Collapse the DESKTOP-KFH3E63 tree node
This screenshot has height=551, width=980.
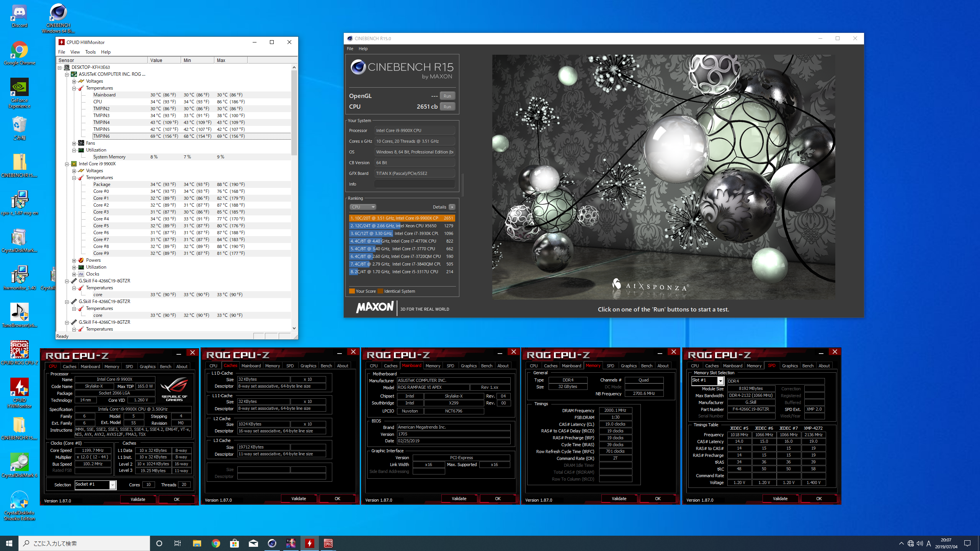pyautogui.click(x=60, y=67)
